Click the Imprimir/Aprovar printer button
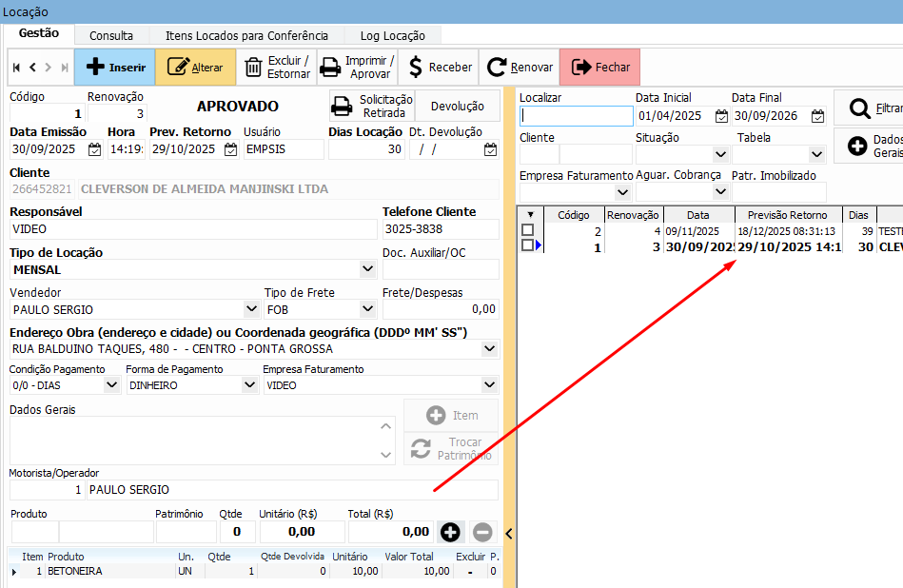Viewport: 903px width, 588px height. click(x=357, y=68)
